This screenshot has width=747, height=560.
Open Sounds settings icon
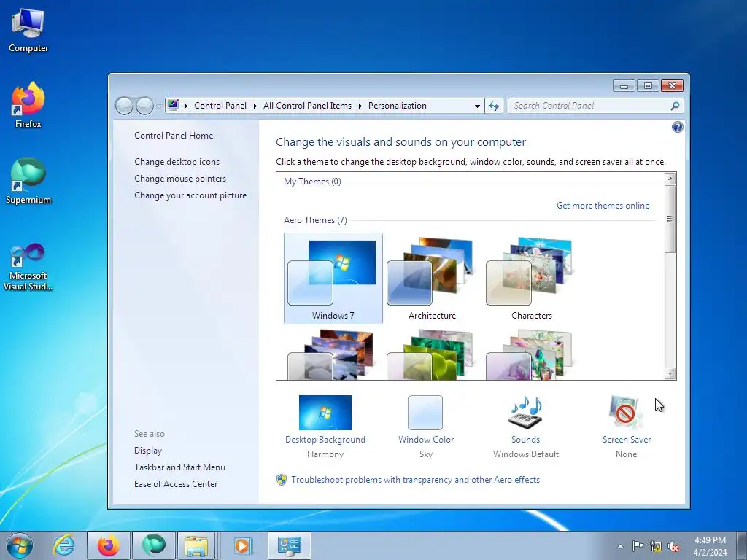(x=525, y=413)
